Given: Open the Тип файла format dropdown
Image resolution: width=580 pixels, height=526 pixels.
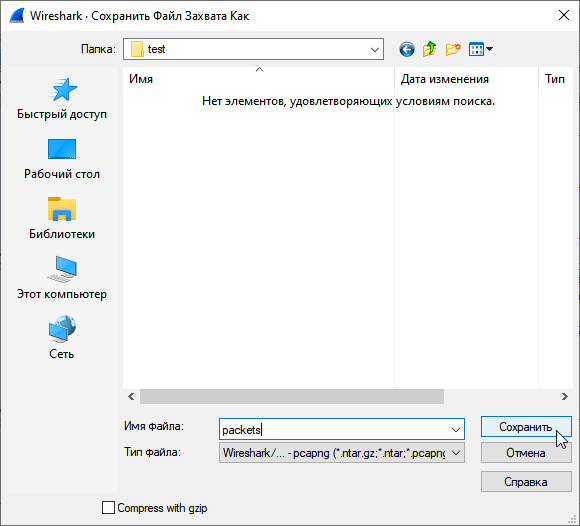Looking at the screenshot, I should pos(342,453).
